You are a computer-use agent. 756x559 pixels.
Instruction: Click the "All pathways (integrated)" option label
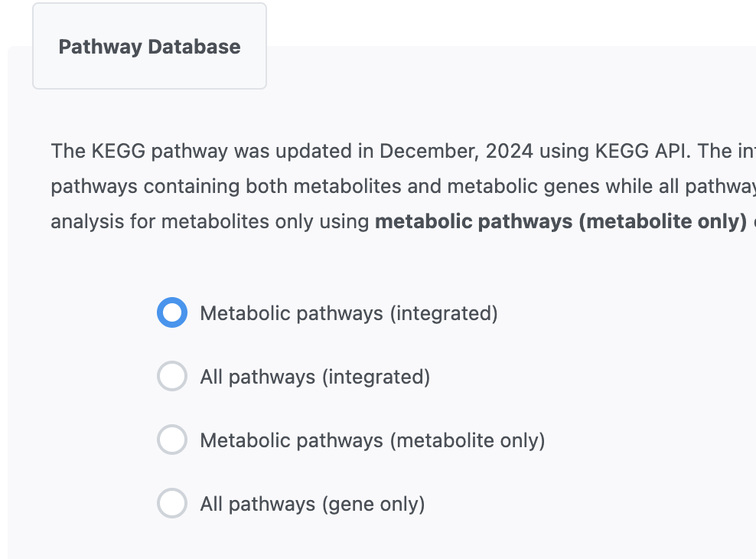314,377
